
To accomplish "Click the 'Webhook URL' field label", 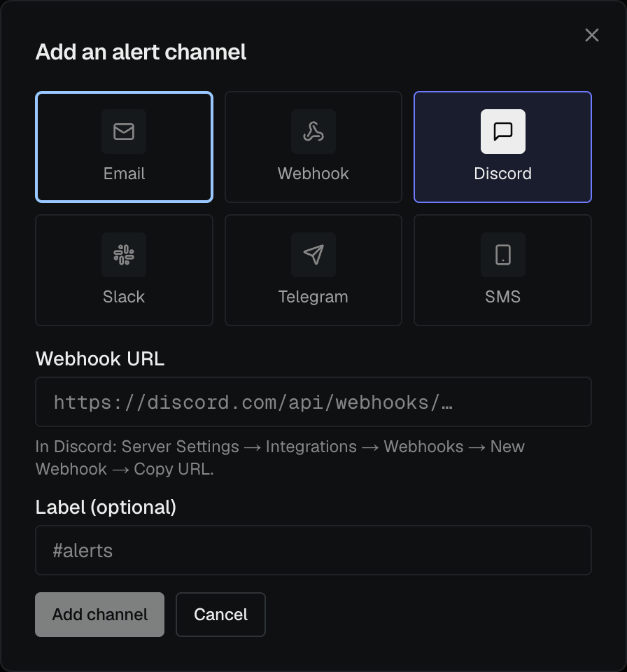I will tap(100, 358).
